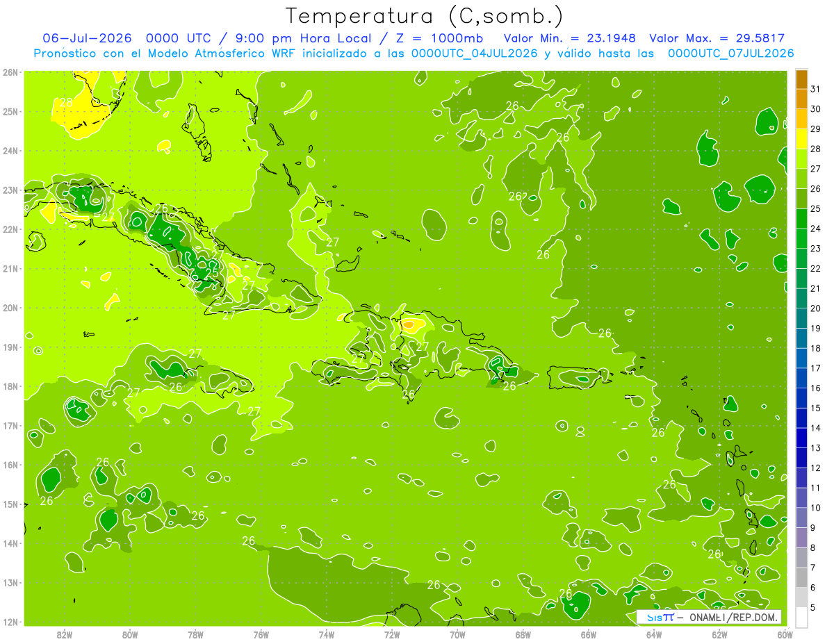Click the '82W' longitude label
The height and width of the screenshot is (644, 834).
(x=65, y=634)
